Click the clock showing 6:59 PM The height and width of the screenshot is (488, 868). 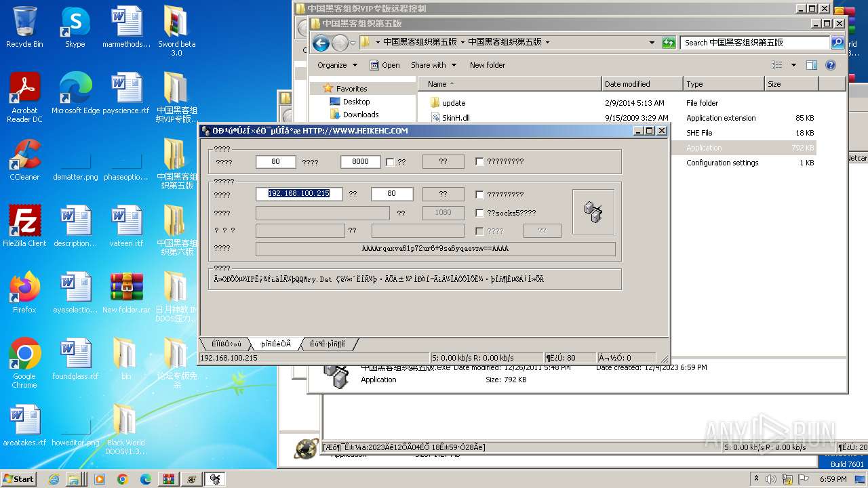(x=832, y=479)
